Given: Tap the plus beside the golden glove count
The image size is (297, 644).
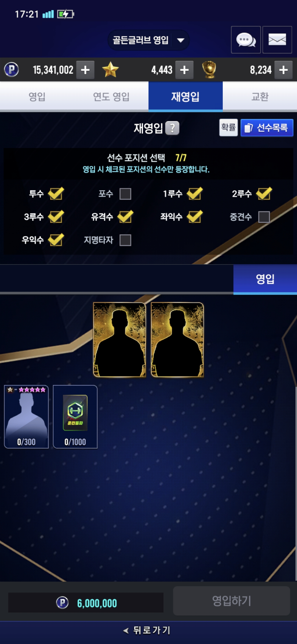Looking at the screenshot, I should point(283,70).
